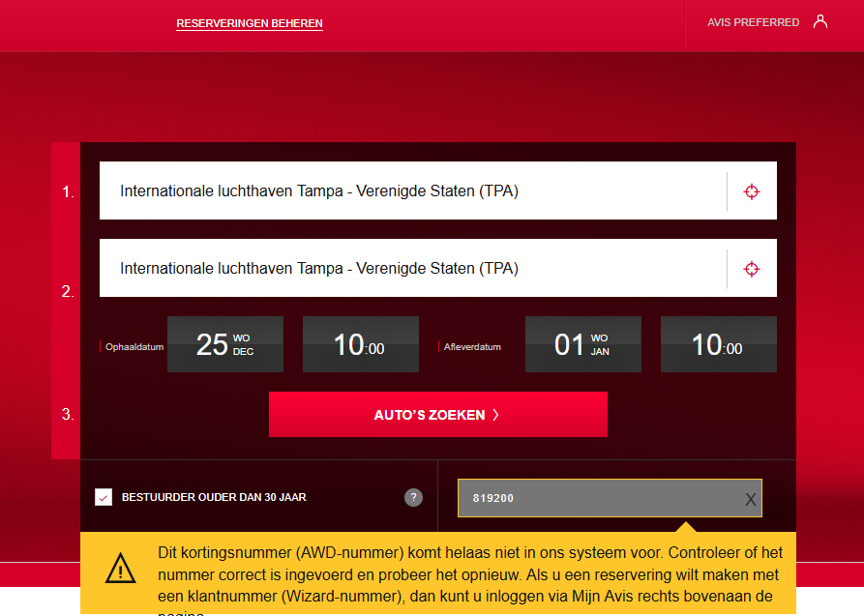864x616 pixels.
Task: Click the warning triangle icon in the yellow alert
Action: (x=121, y=569)
